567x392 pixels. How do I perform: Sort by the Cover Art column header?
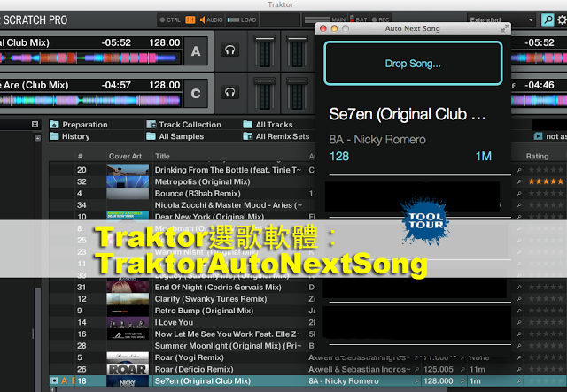[x=125, y=156]
